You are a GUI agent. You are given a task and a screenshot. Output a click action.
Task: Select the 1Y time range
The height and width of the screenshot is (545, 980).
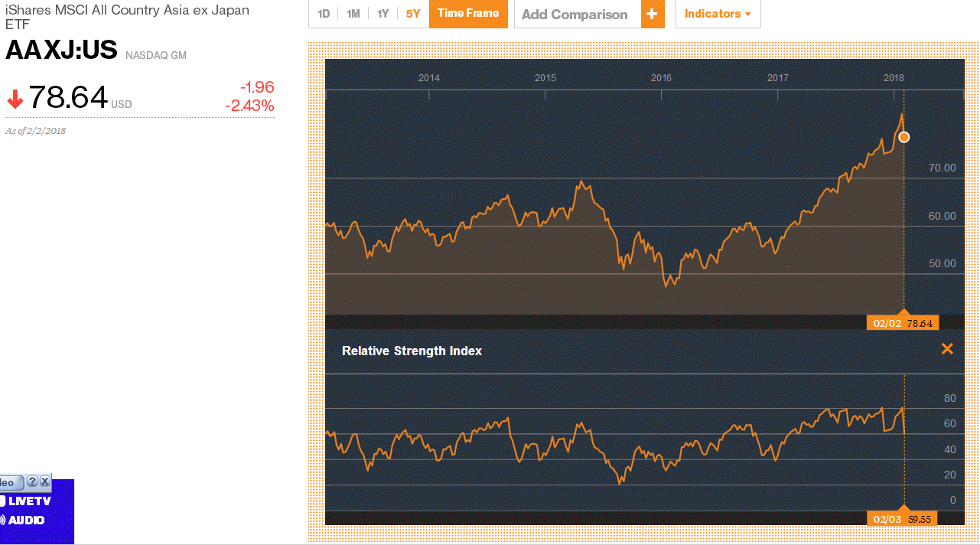pyautogui.click(x=383, y=14)
